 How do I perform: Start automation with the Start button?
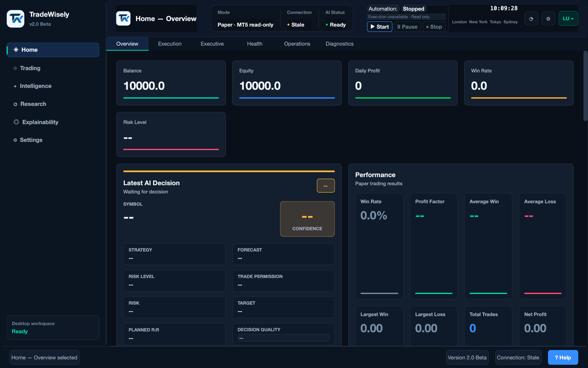coord(380,27)
